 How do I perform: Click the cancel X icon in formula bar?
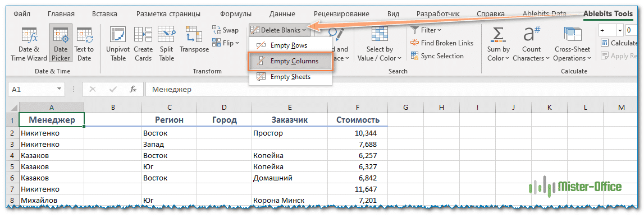pyautogui.click(x=93, y=89)
